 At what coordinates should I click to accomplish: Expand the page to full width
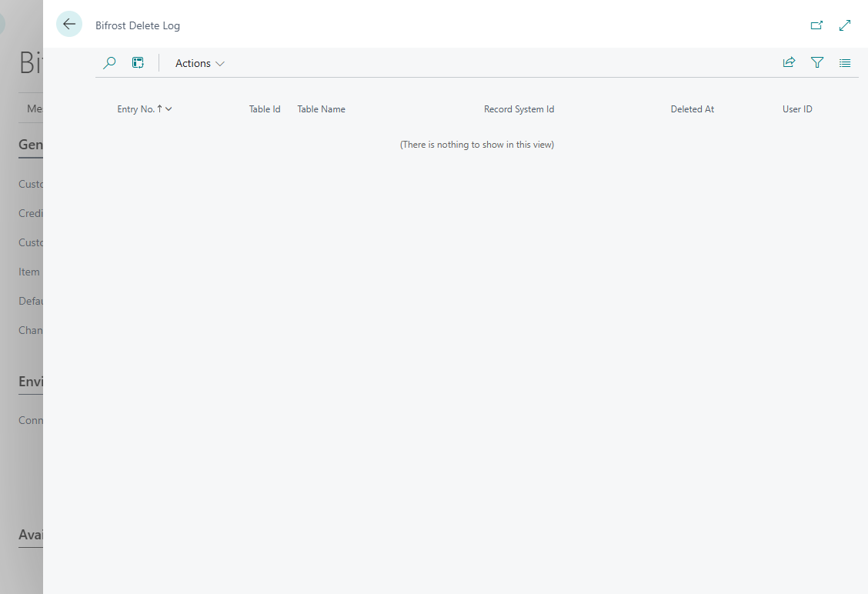tap(845, 25)
